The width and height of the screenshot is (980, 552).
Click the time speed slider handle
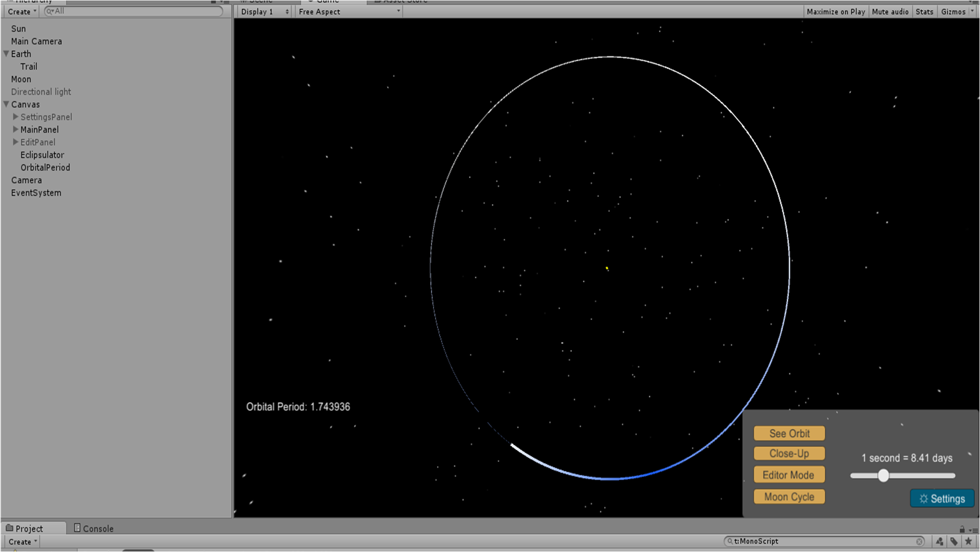(x=883, y=476)
